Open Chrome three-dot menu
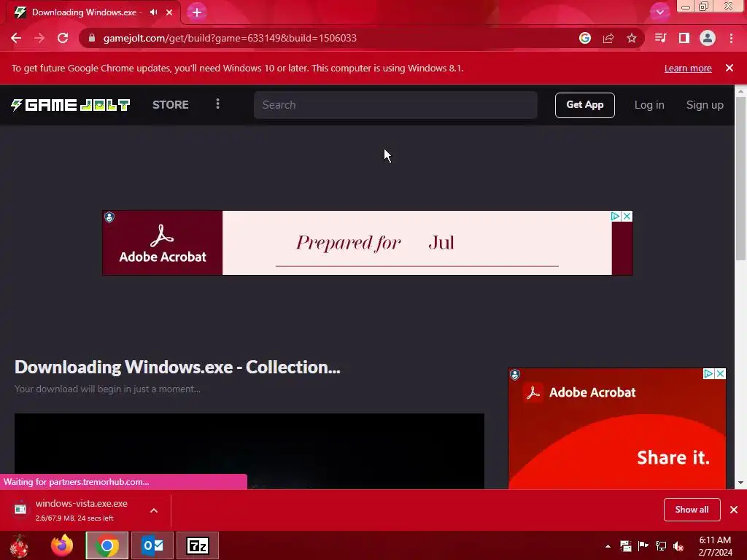Screen dimensions: 747x560 tap(731, 38)
